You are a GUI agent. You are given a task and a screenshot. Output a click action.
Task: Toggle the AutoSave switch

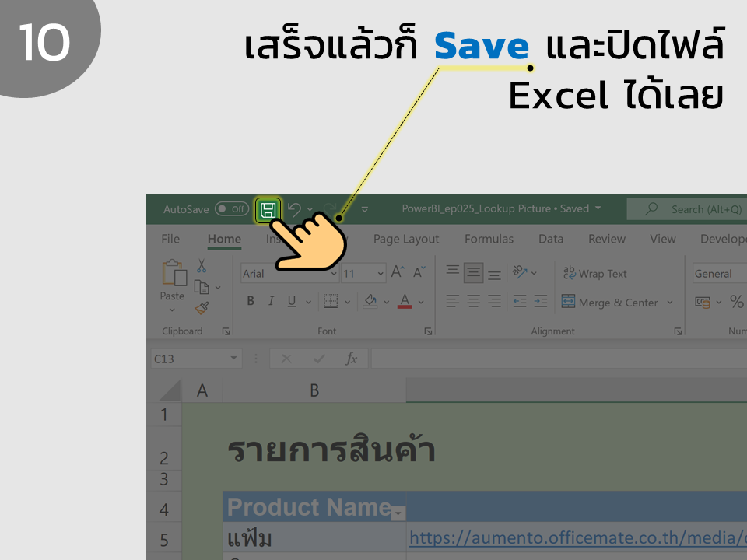point(232,209)
